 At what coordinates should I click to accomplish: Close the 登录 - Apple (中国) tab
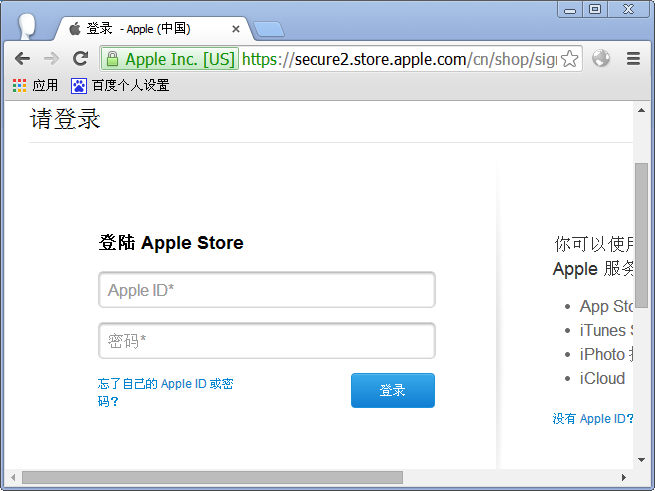236,29
